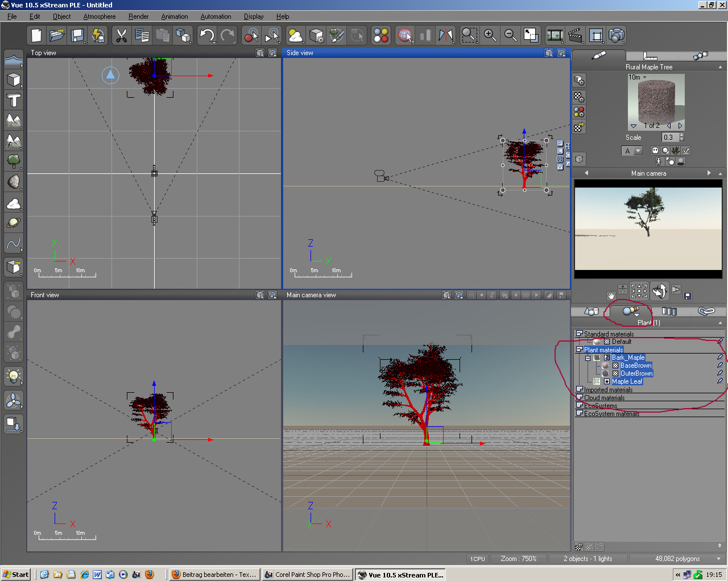The image size is (728, 582).
Task: Select the OuterBrown material
Action: coord(636,373)
